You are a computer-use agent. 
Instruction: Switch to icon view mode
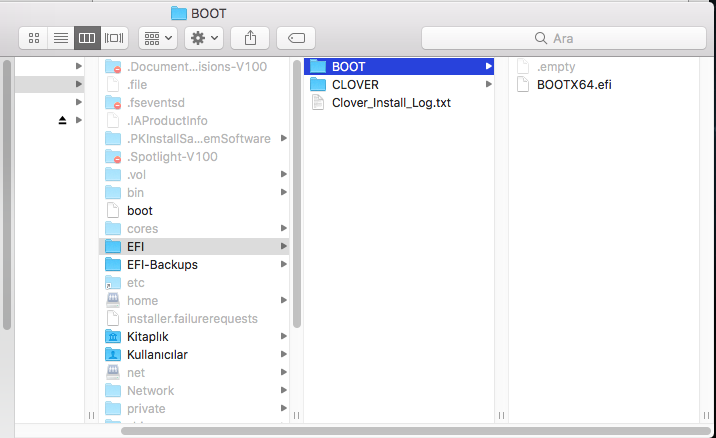(x=35, y=38)
